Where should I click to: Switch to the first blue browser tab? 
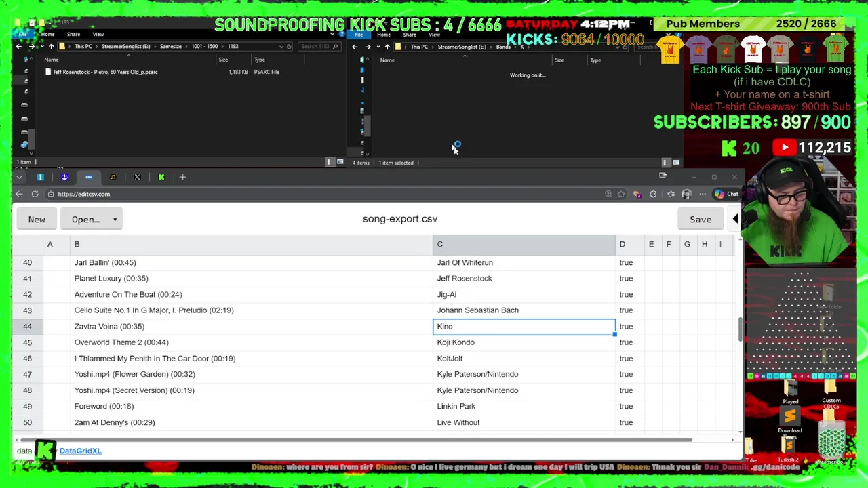click(40, 177)
